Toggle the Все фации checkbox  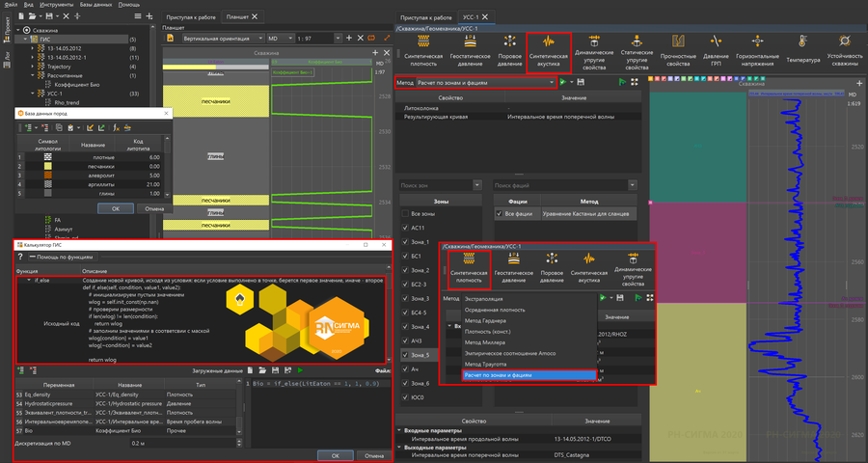pos(499,212)
